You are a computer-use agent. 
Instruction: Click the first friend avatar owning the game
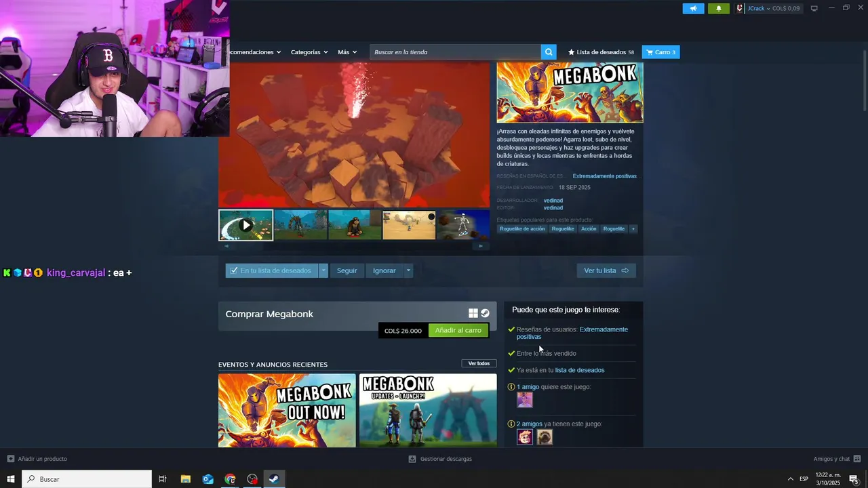(525, 437)
